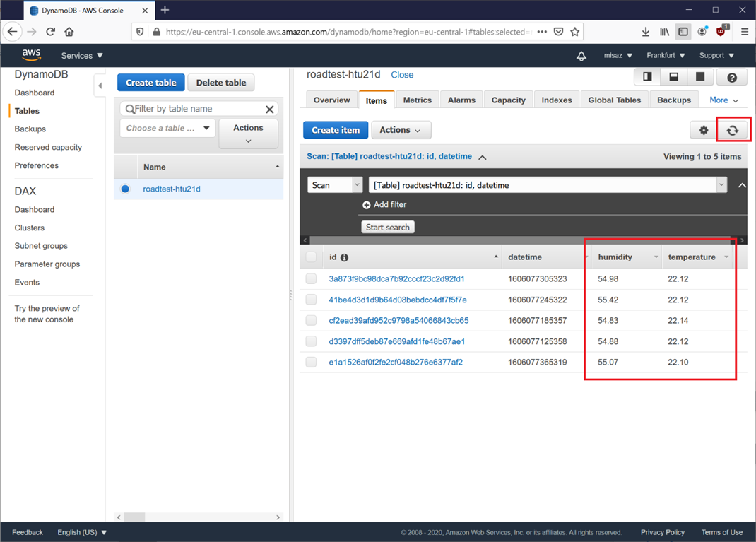Open Firefox hamburger menu
This screenshot has width=756, height=542.
(745, 32)
